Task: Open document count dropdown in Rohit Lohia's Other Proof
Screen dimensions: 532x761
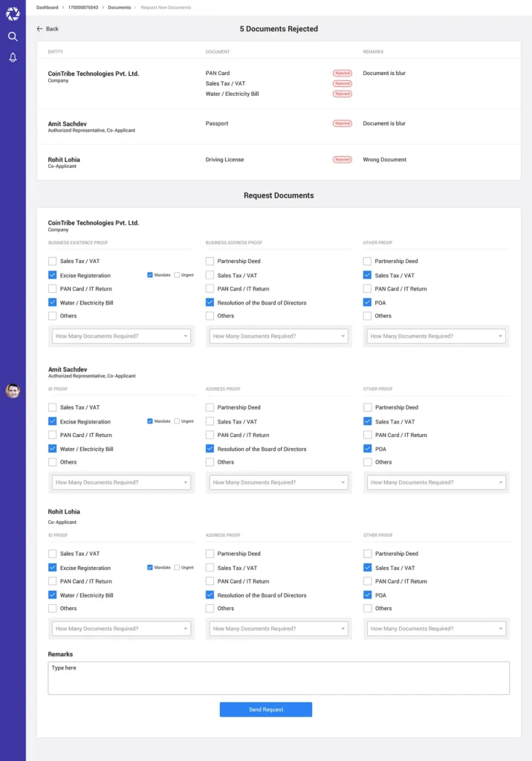Action: click(436, 629)
